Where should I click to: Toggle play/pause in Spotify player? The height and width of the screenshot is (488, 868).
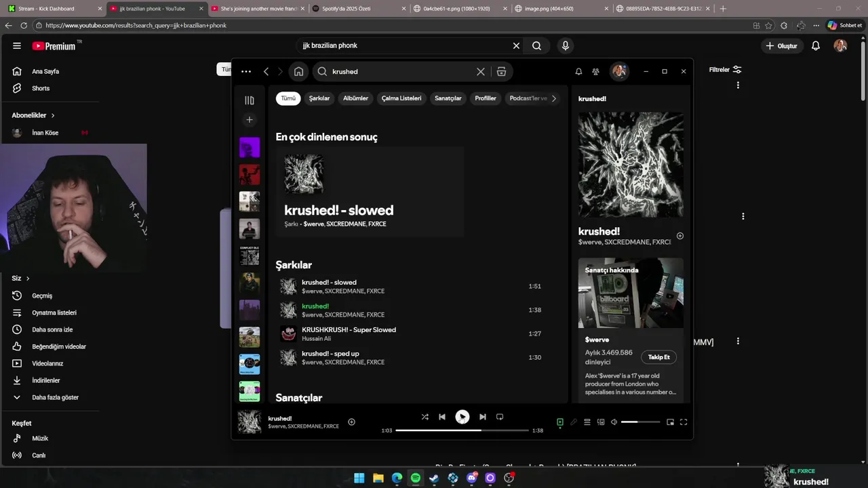pos(462,417)
